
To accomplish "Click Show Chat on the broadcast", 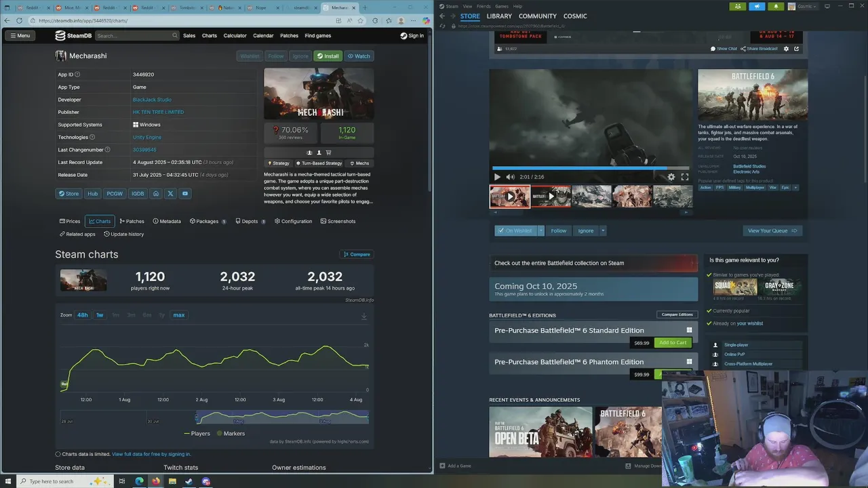I will tap(724, 49).
